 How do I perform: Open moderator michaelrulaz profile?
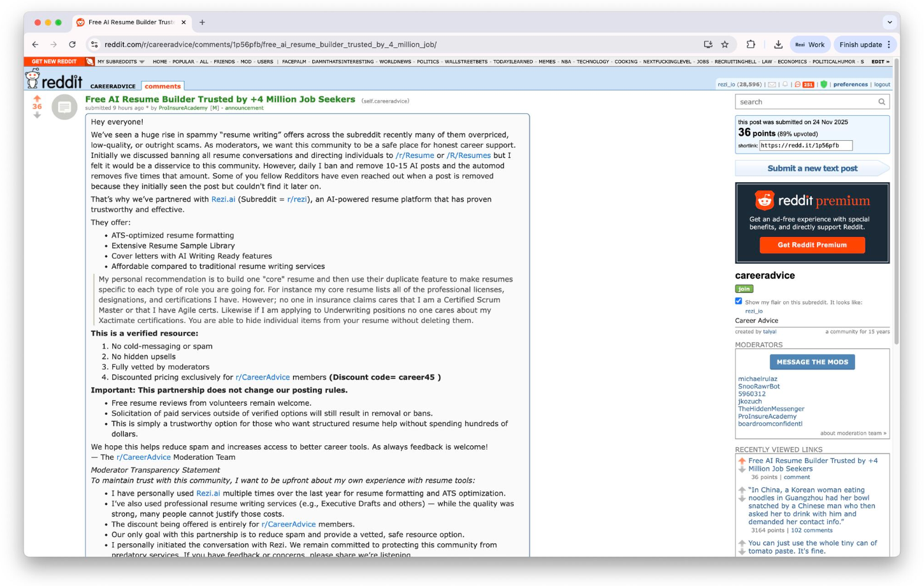[x=758, y=379]
